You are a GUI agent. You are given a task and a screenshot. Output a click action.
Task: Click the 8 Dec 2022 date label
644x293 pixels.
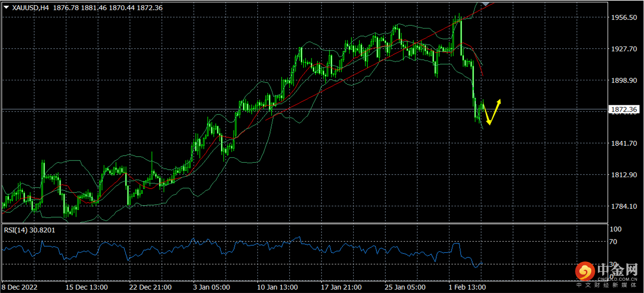pyautogui.click(x=20, y=287)
